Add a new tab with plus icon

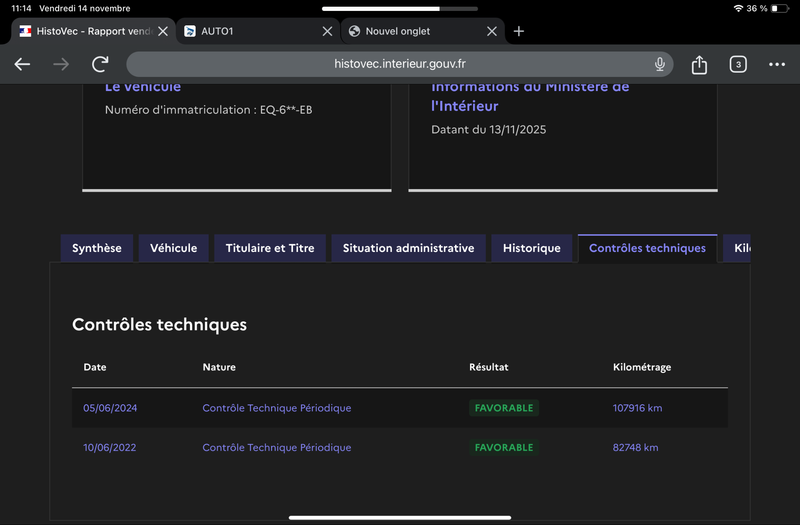pos(518,31)
